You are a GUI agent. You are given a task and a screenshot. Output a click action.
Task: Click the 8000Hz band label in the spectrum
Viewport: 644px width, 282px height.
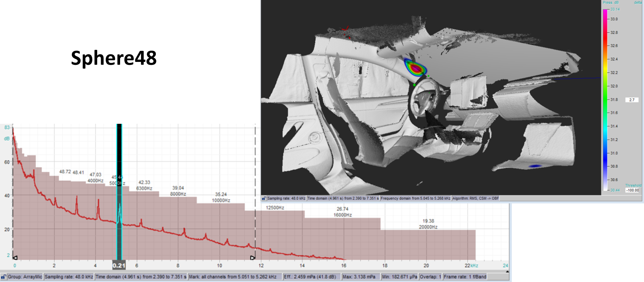pyautogui.click(x=178, y=194)
